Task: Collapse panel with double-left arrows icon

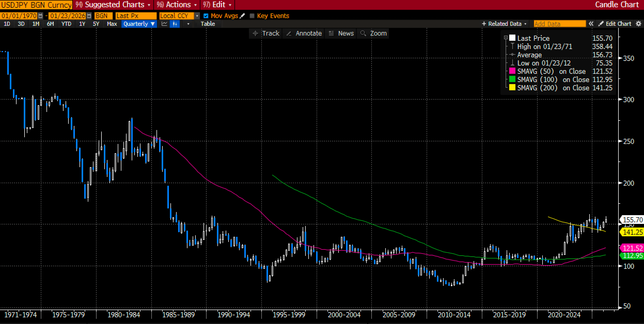Action: [591, 24]
